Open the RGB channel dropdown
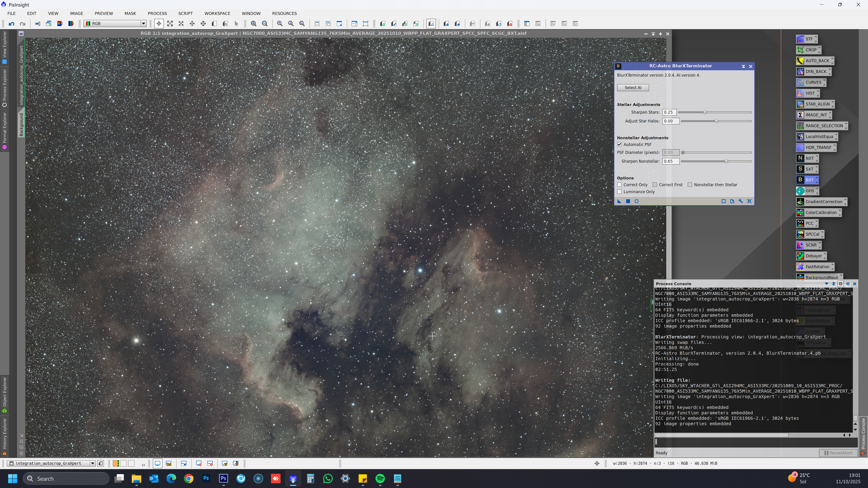The width and height of the screenshot is (868, 488). pyautogui.click(x=143, y=23)
